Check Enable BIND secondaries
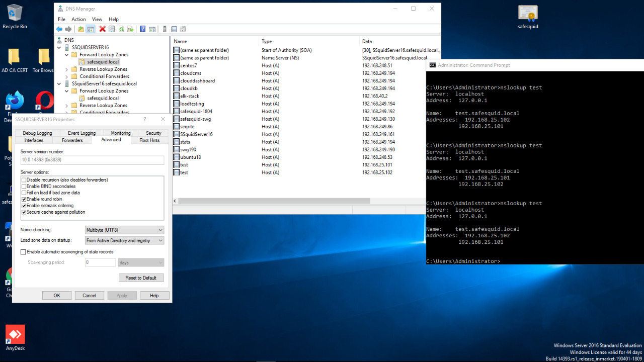 click(24, 186)
